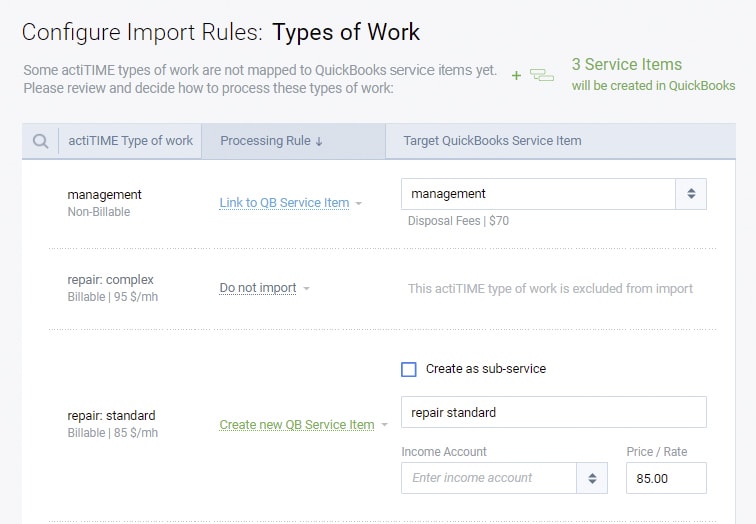Click the Enter income account field
The width and height of the screenshot is (756, 524).
point(489,478)
